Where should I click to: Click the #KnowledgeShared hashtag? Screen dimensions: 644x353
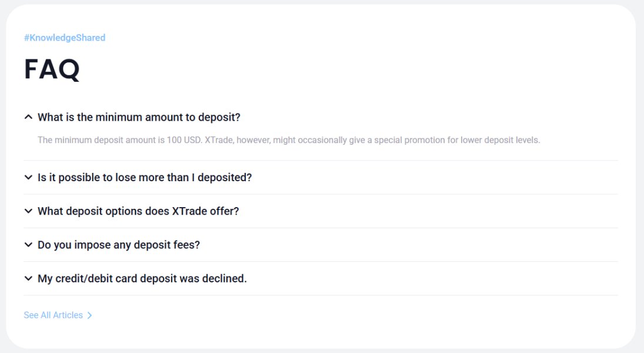coord(65,38)
